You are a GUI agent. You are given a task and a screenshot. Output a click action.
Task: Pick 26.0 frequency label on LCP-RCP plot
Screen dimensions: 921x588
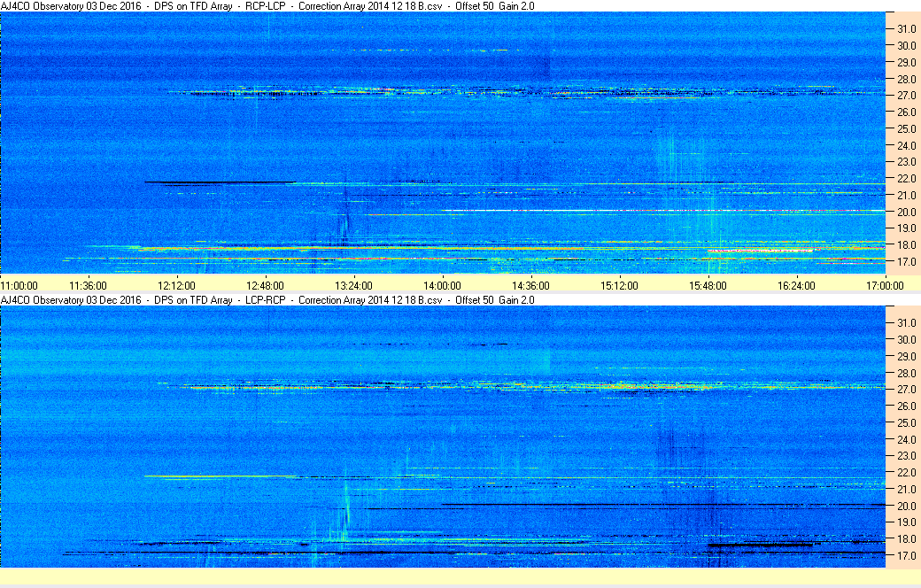[906, 406]
